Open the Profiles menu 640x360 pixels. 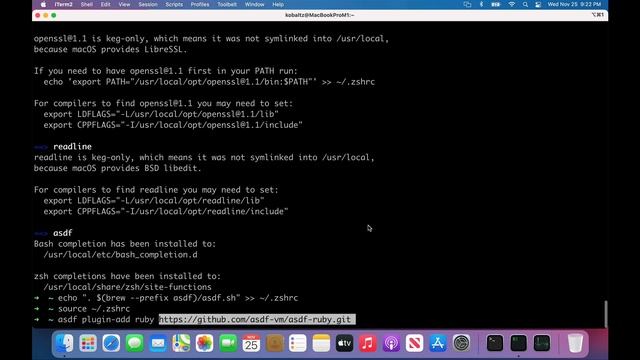click(200, 4)
